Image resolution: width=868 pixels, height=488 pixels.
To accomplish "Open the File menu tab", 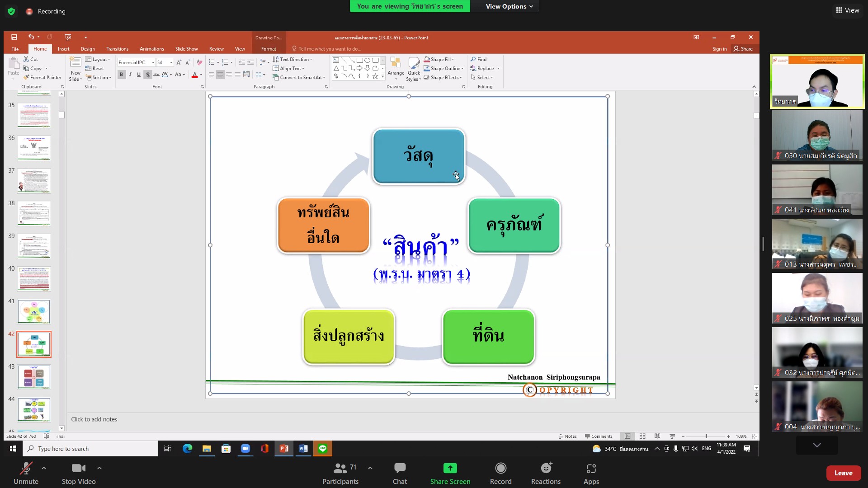I will pos(15,49).
